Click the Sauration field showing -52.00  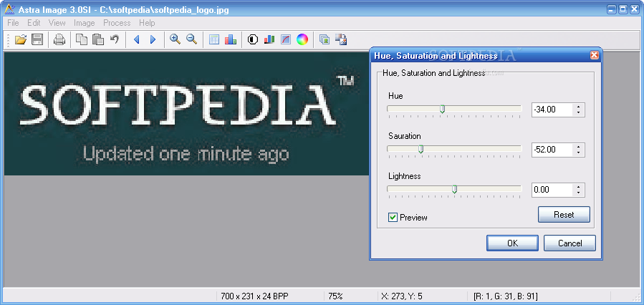pyautogui.click(x=552, y=150)
